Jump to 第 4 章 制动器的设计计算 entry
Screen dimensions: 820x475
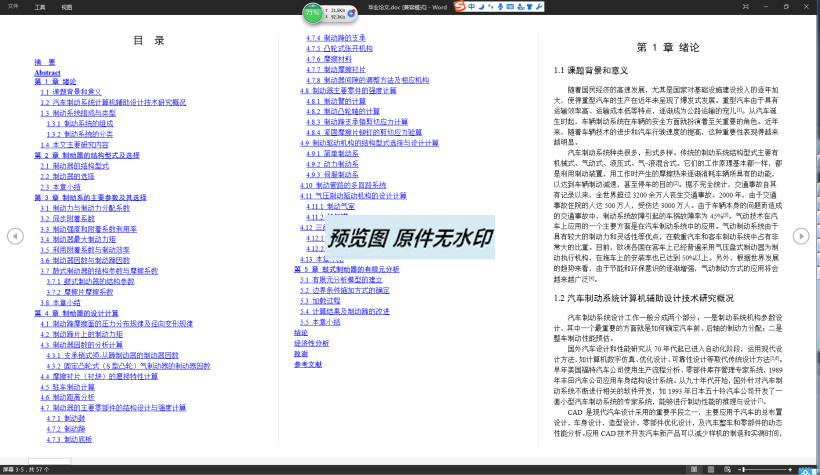pyautogui.click(x=76, y=313)
